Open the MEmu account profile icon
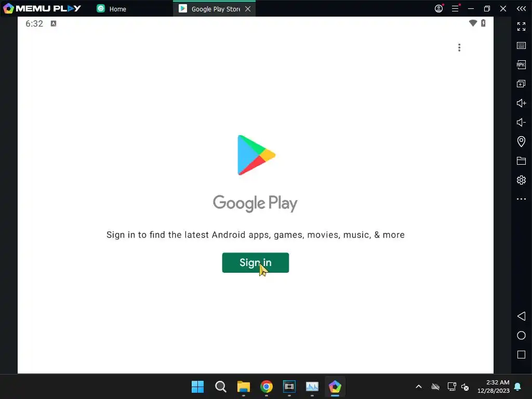The height and width of the screenshot is (399, 532). click(438, 8)
